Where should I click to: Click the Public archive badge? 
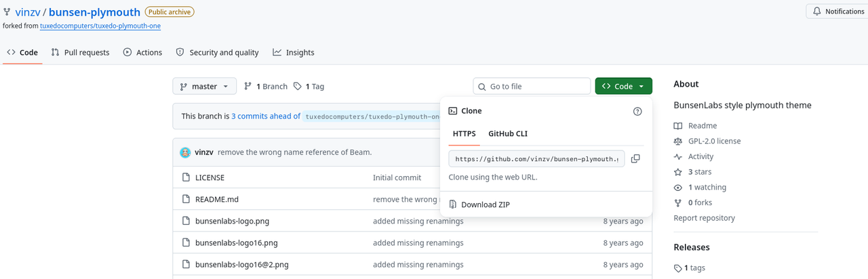tap(170, 12)
